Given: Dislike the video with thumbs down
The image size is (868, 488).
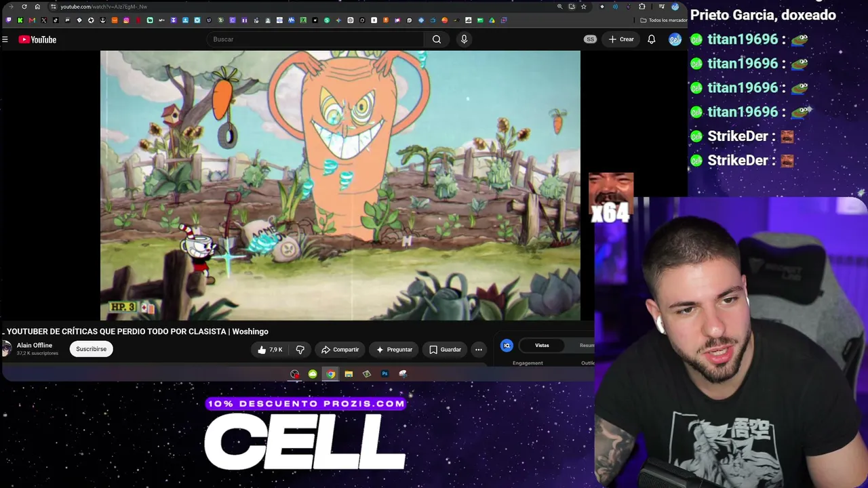Looking at the screenshot, I should click(x=300, y=350).
